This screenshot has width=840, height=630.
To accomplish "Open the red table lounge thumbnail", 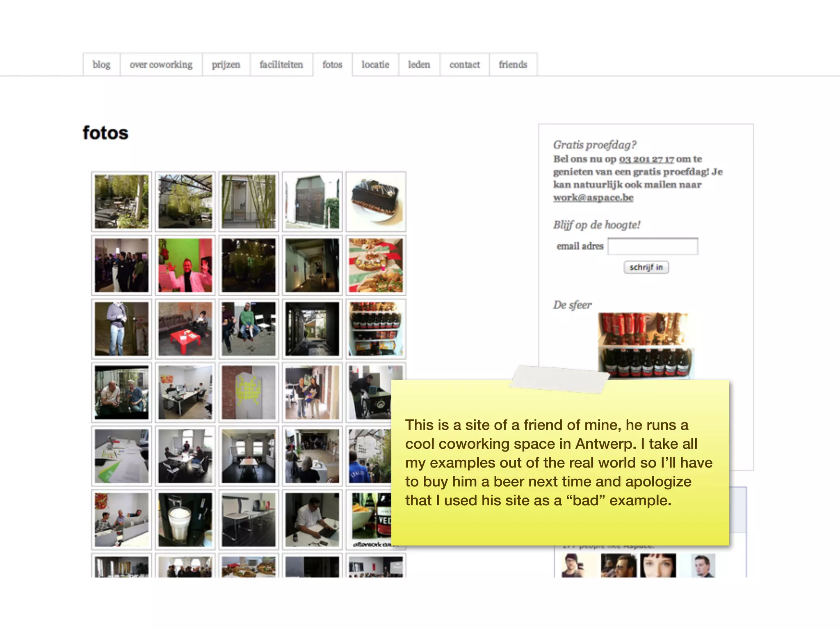I will tap(185, 329).
